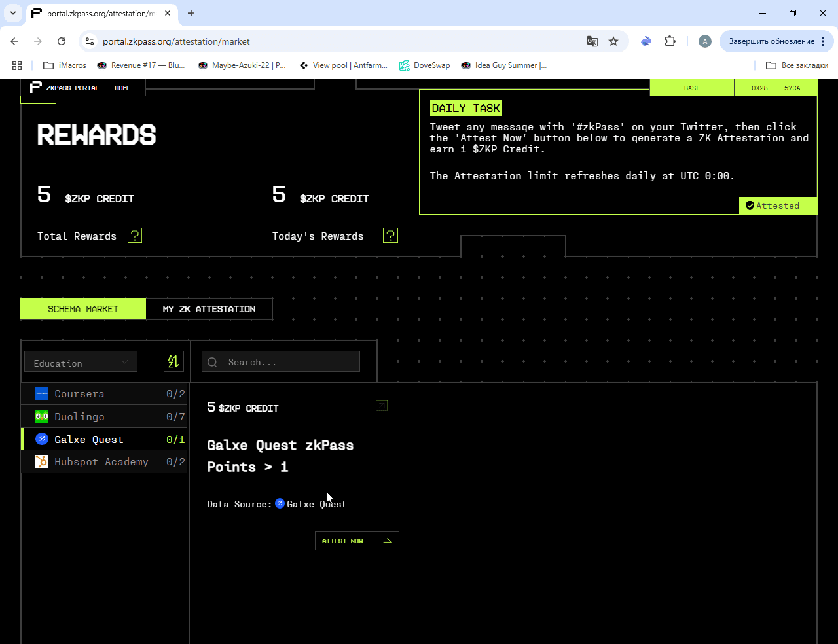The width and height of the screenshot is (838, 644).
Task: Click Today's Rewards help icon
Action: click(390, 236)
